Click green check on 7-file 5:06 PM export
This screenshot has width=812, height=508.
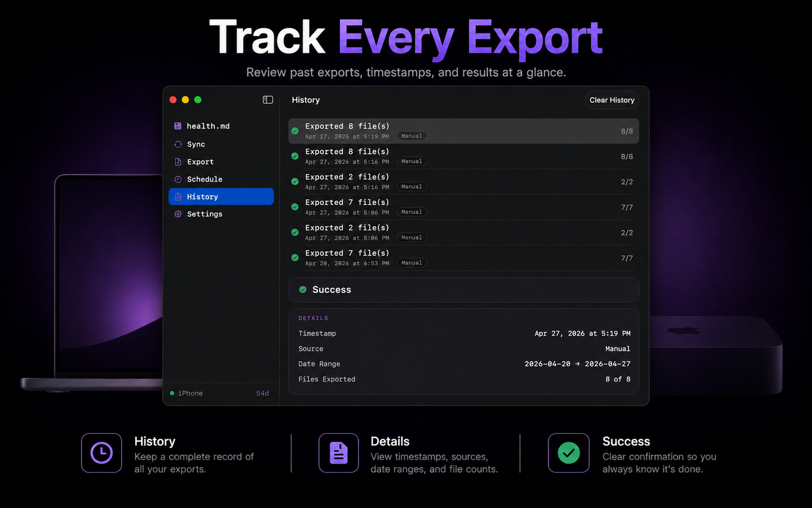pos(295,207)
